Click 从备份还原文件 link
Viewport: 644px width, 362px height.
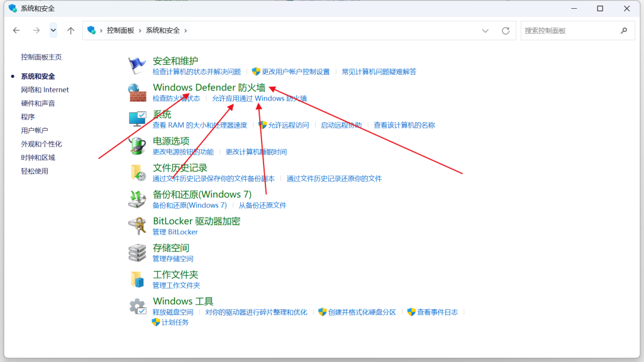[x=262, y=206]
